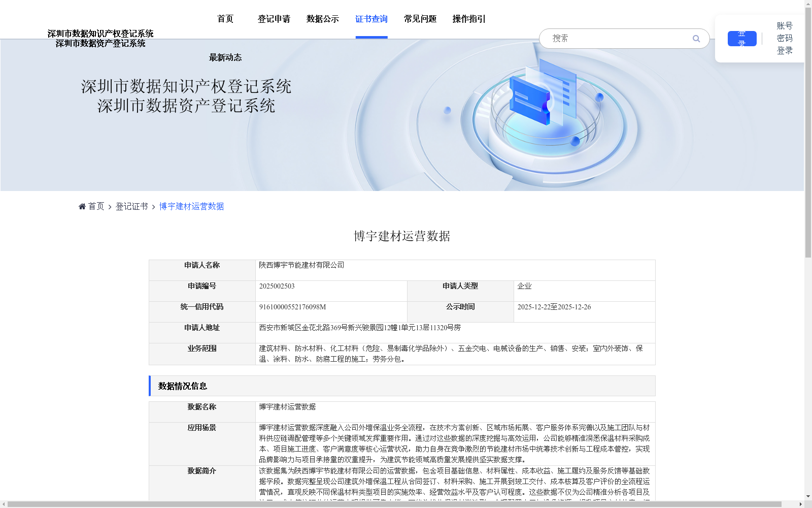The width and height of the screenshot is (812, 508).
Task: Click the 数据简介 label cell
Action: tap(202, 483)
